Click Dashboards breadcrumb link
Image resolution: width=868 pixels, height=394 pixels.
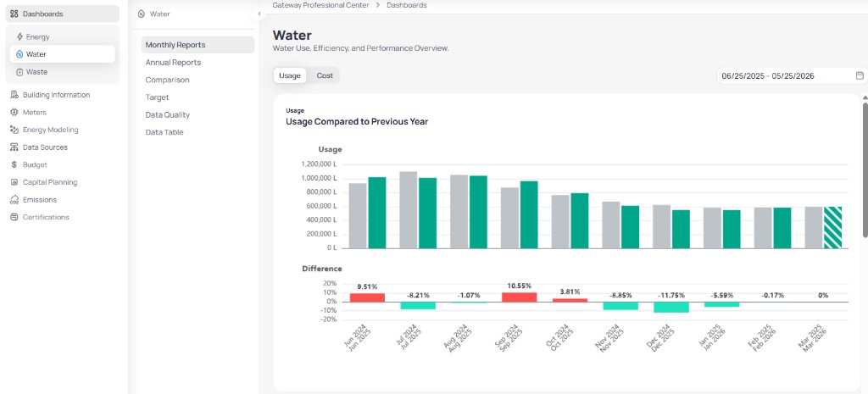[x=406, y=5]
